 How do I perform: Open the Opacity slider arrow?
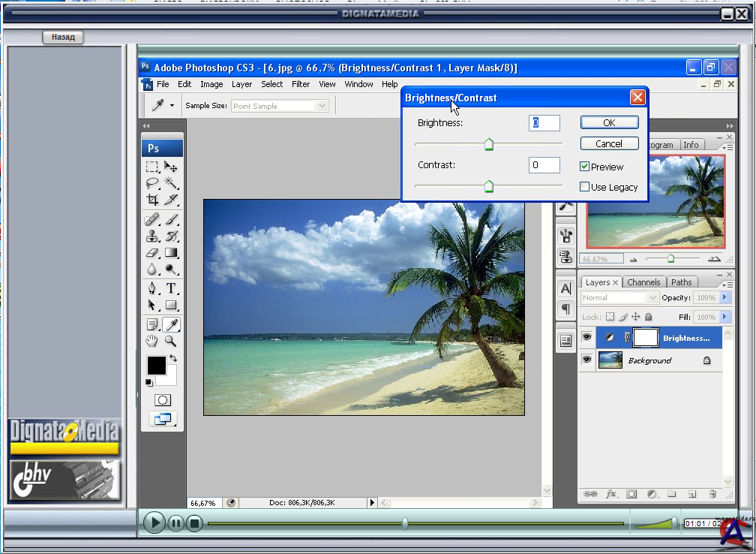pyautogui.click(x=724, y=298)
